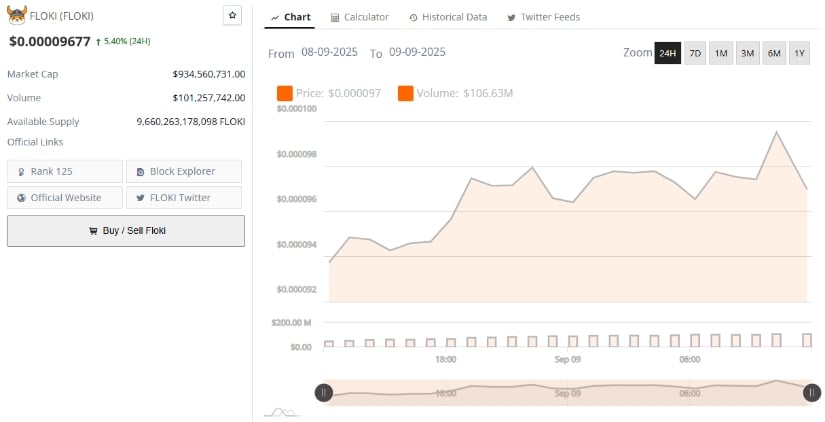Click the Volume value $101,257,742.00
Viewport: 825px width, 422px height.
pyautogui.click(x=209, y=98)
